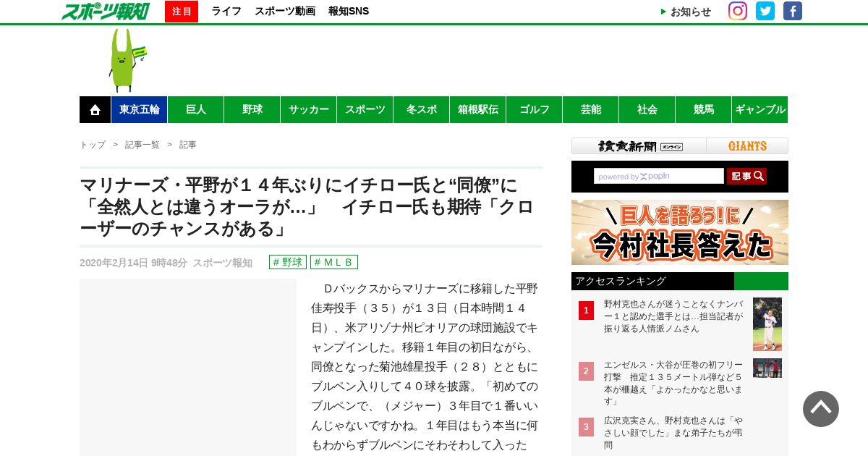
Task: Select the ゴルフ navigation tab
Action: [535, 110]
